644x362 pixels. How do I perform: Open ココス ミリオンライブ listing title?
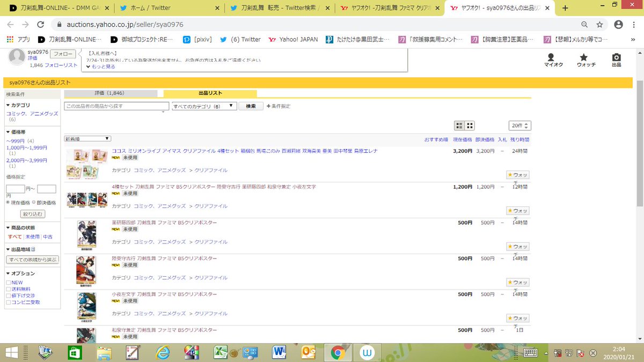(x=244, y=151)
